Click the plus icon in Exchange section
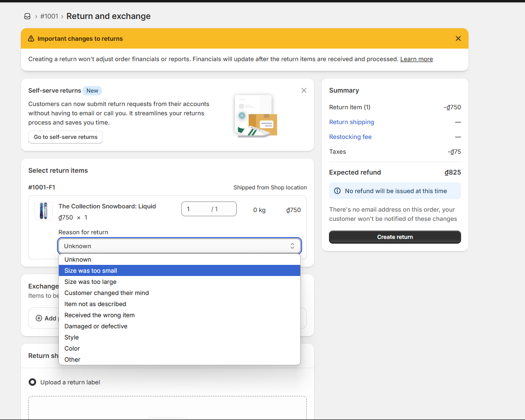 [39, 318]
